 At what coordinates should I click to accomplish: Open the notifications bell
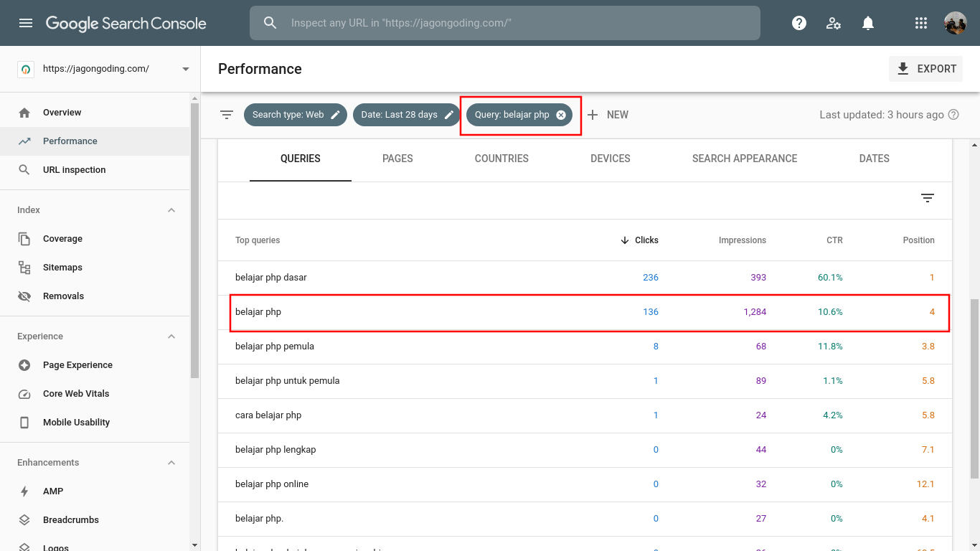(x=868, y=23)
